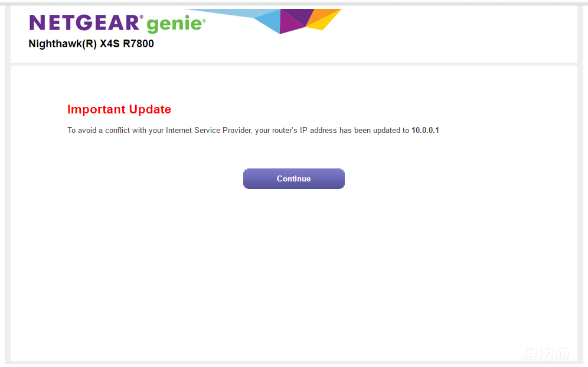Viewport: 588px width, 367px height.
Task: Click the router IP conflict message text
Action: 253,130
